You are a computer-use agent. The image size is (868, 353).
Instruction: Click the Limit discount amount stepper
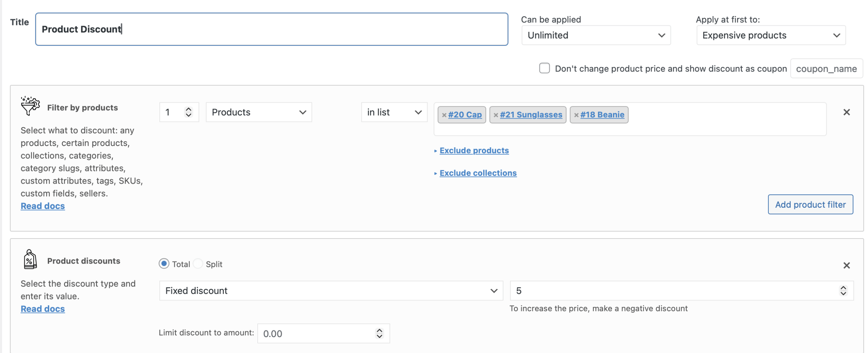coord(379,333)
